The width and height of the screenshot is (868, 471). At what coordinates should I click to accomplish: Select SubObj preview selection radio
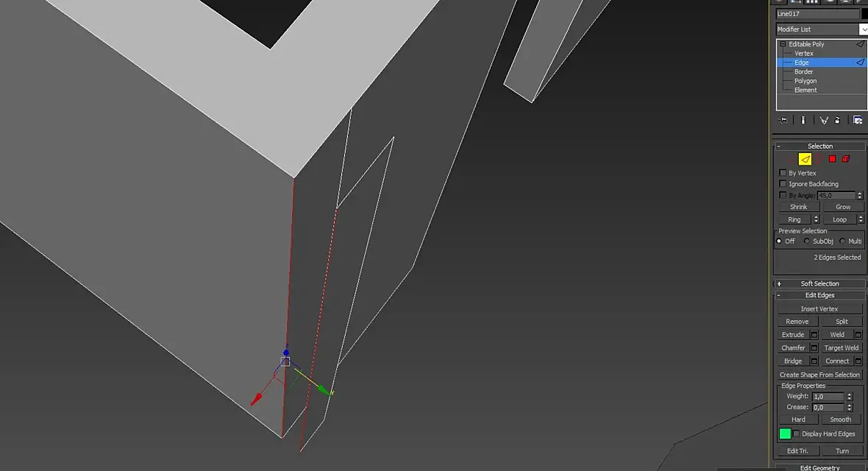coord(807,241)
